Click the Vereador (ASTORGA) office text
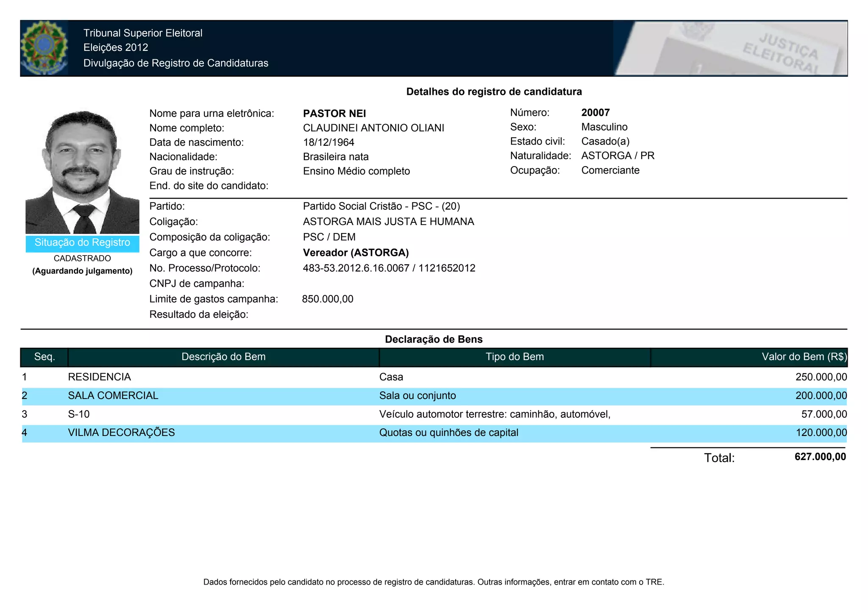 356,252
